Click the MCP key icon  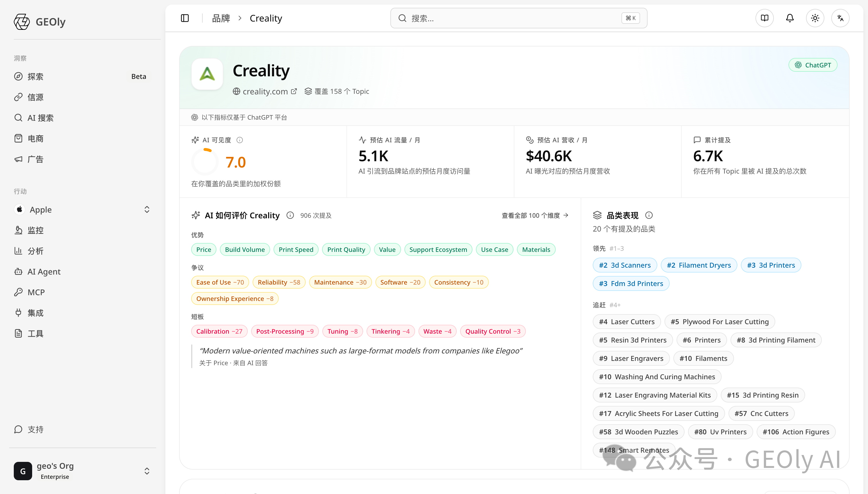[x=18, y=292]
